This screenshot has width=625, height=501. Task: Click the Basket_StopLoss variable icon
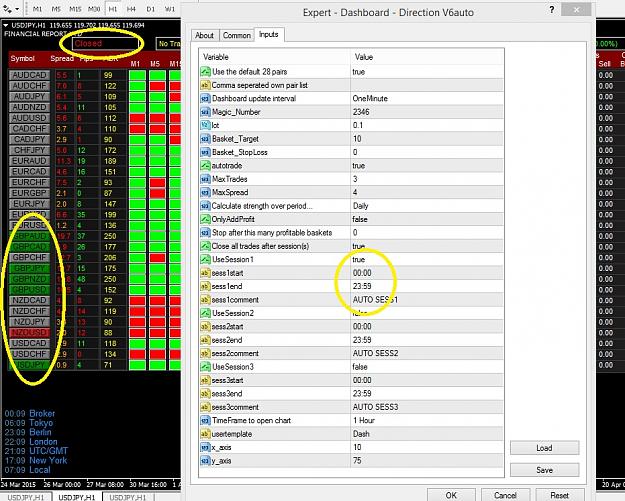tap(205, 152)
